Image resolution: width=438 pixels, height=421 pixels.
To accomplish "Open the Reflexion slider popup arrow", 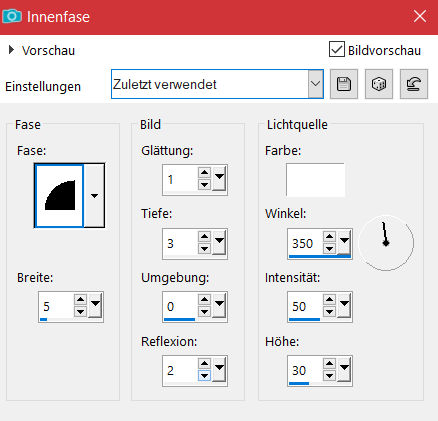I will point(219,368).
